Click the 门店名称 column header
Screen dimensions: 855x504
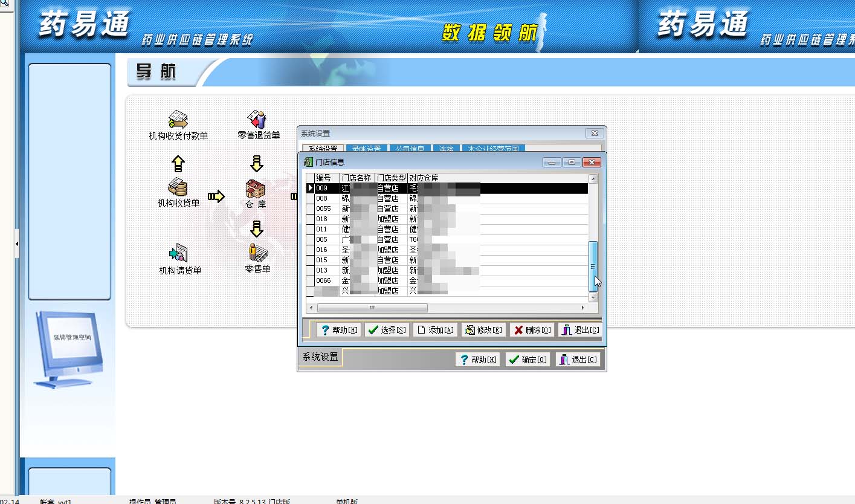(357, 178)
